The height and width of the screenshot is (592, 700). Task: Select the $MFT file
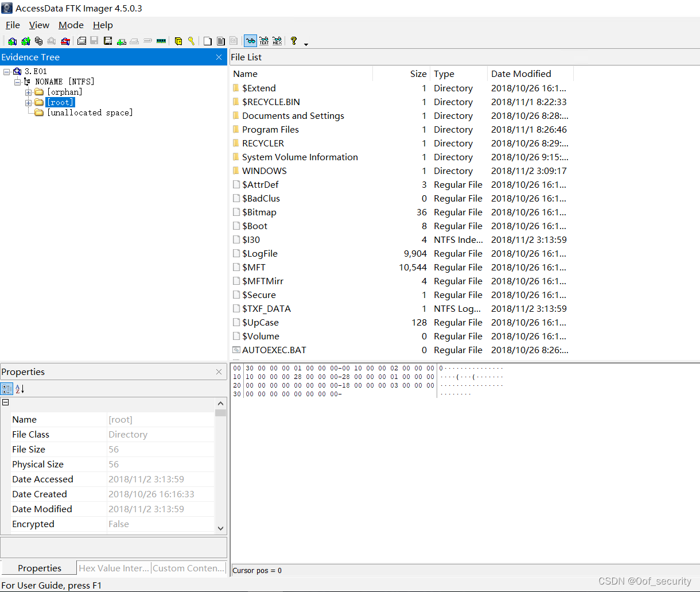point(254,267)
